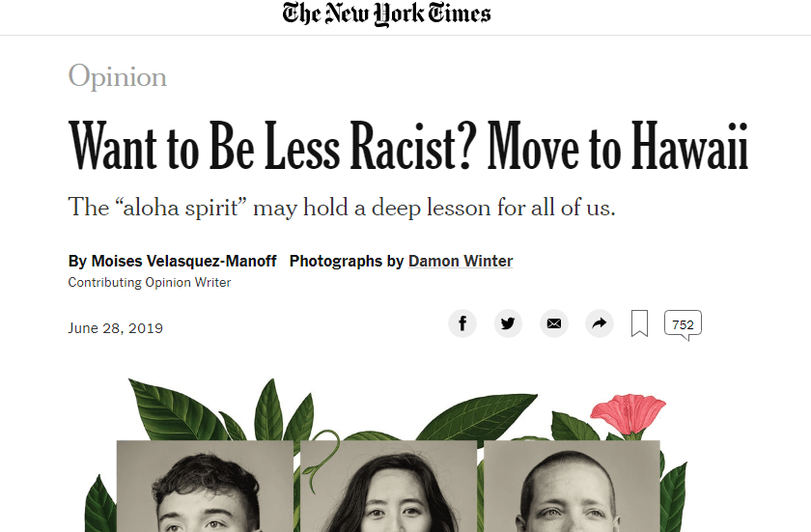Image resolution: width=811 pixels, height=532 pixels.
Task: Go to The New York Times homepage logo
Action: pyautogui.click(x=386, y=14)
